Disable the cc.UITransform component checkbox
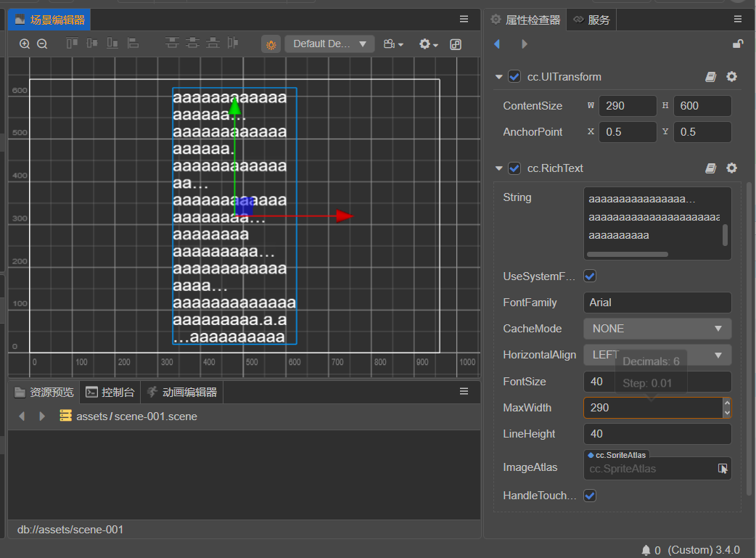The width and height of the screenshot is (756, 558). coord(514,77)
